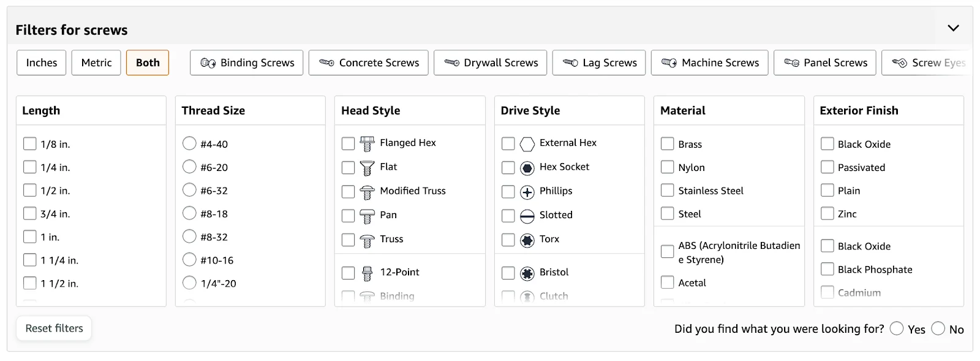The image size is (980, 361).
Task: Select the Metric units option
Action: (x=96, y=63)
